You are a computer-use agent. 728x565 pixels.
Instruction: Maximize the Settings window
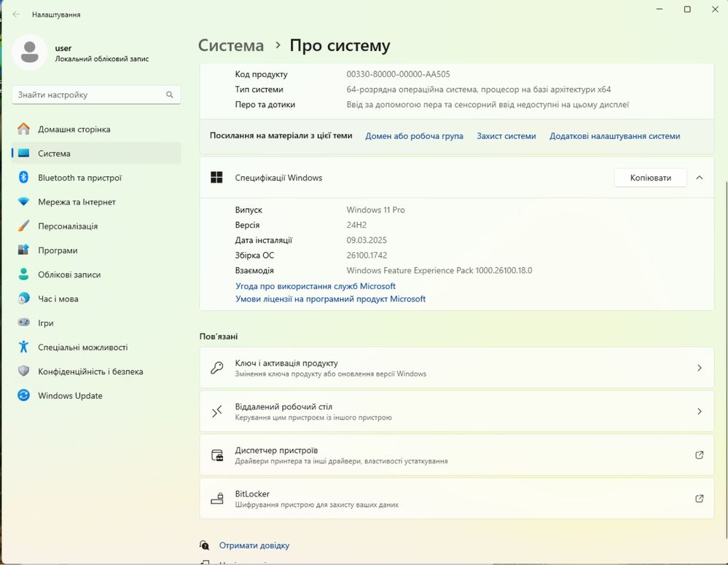point(687,9)
